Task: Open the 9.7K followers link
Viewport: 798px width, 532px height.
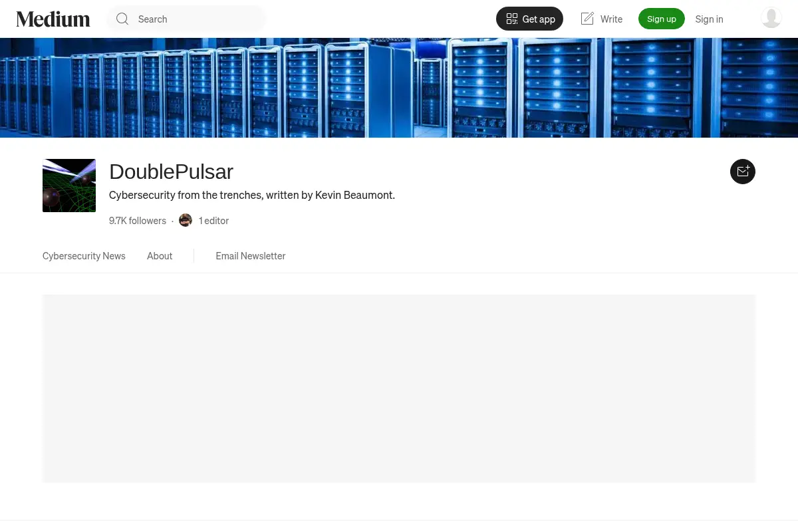Action: tap(138, 221)
